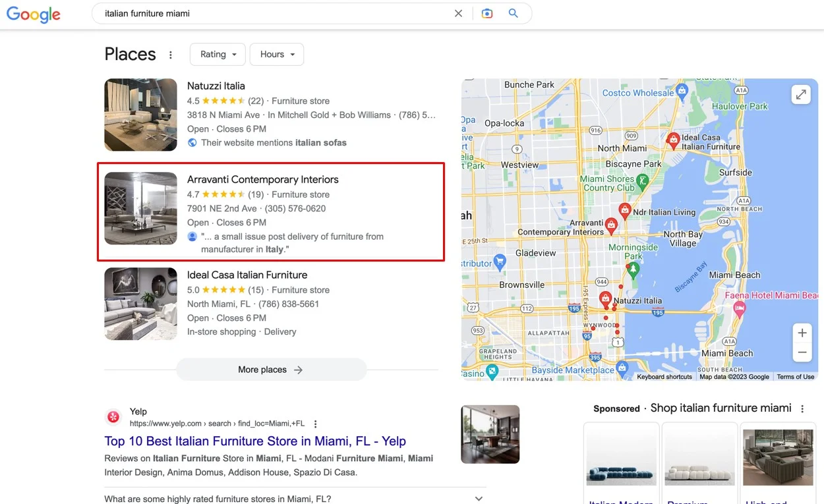This screenshot has height=504, width=824.
Task: Clear the search box with X icon
Action: click(458, 13)
